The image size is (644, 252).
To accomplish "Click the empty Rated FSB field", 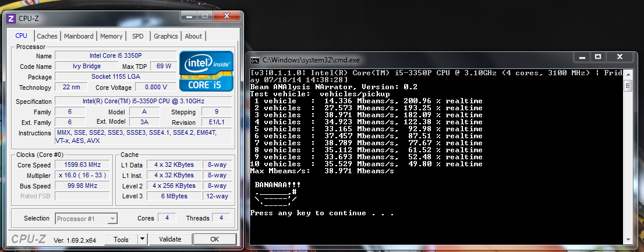I will [x=83, y=196].
